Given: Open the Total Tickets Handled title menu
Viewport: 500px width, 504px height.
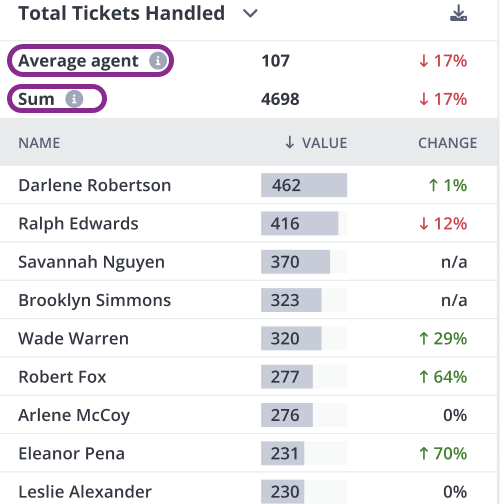Looking at the screenshot, I should pyautogui.click(x=122, y=13).
